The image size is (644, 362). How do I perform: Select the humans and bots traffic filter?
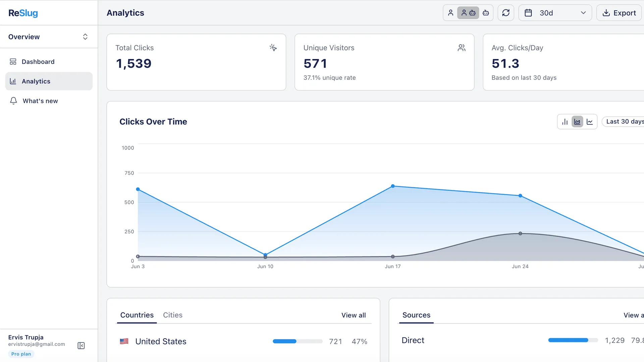coord(468,13)
